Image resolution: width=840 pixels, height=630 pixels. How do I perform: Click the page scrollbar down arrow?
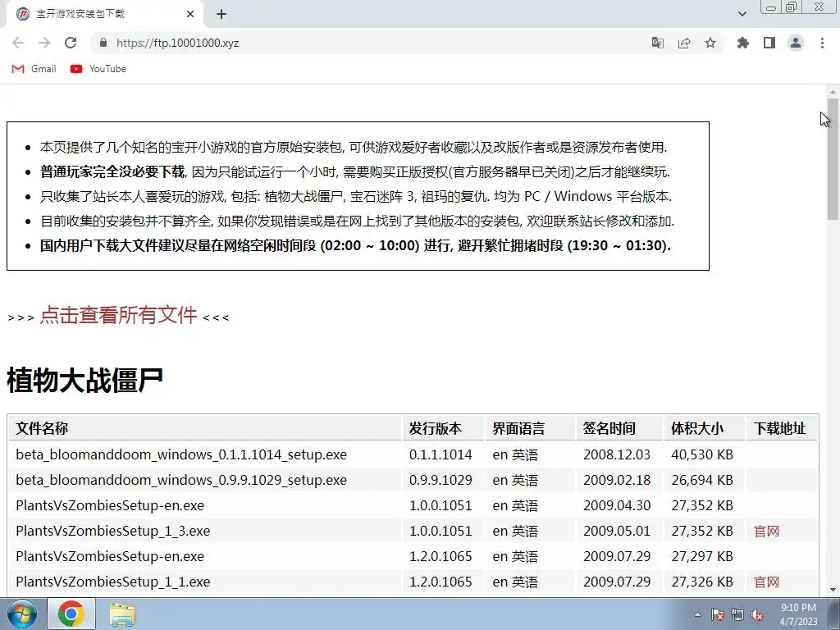tap(833, 591)
